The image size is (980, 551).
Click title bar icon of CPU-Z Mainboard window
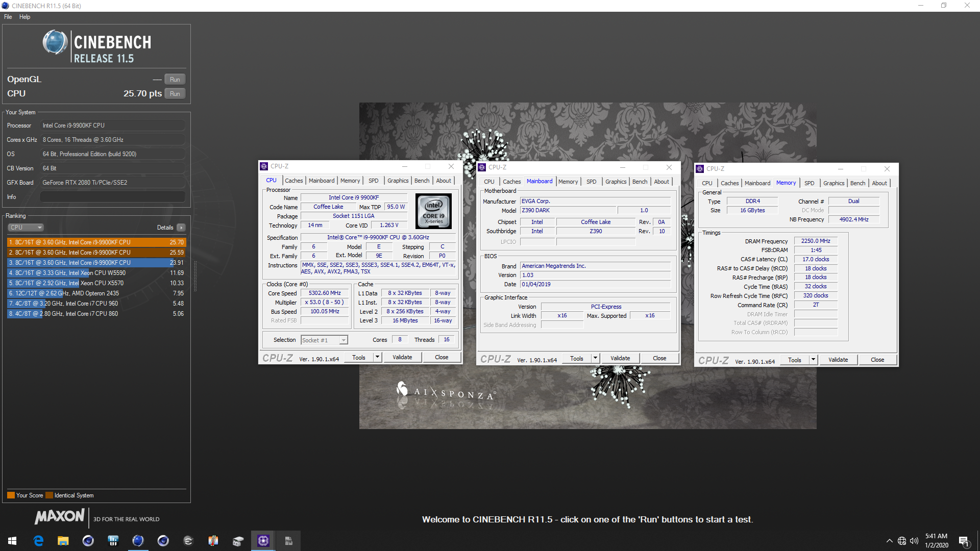coord(482,167)
